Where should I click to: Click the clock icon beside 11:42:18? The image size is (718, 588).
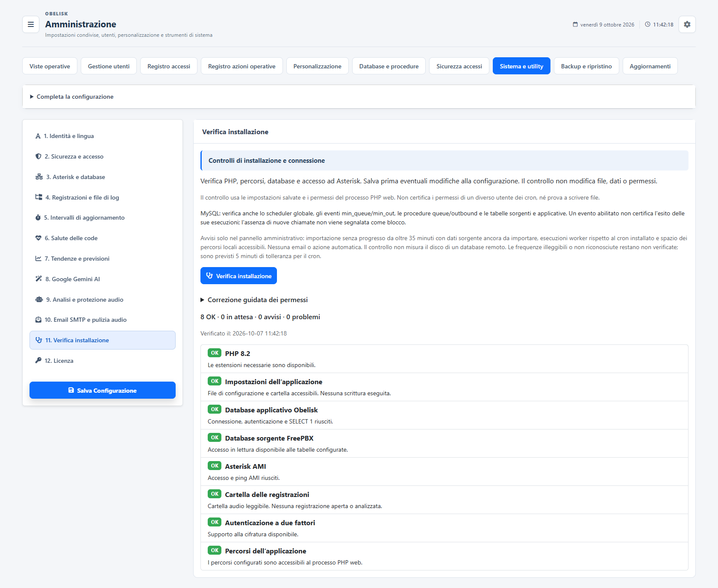pos(647,24)
